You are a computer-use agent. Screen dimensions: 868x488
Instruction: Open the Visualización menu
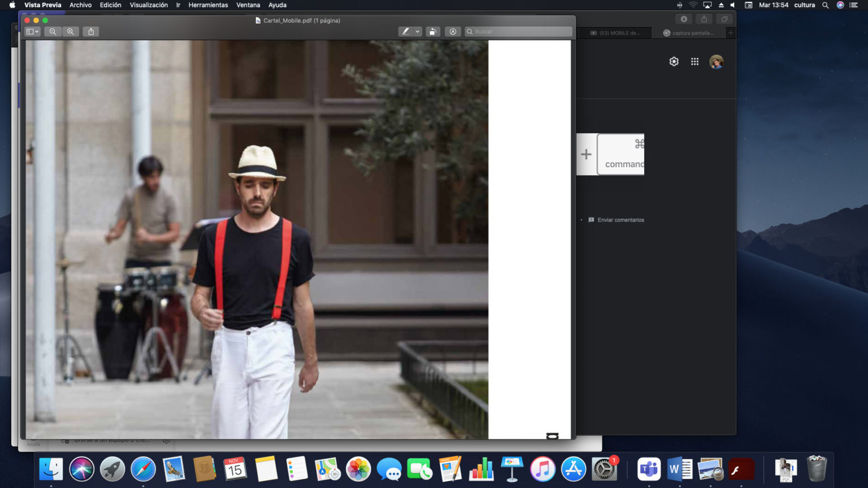pos(149,5)
